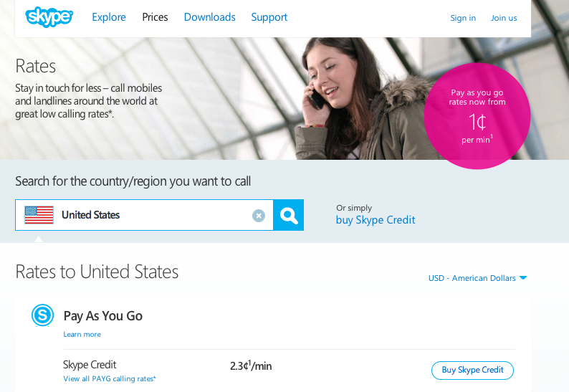Click the pink 1¢ per min badge

pyautogui.click(x=477, y=116)
